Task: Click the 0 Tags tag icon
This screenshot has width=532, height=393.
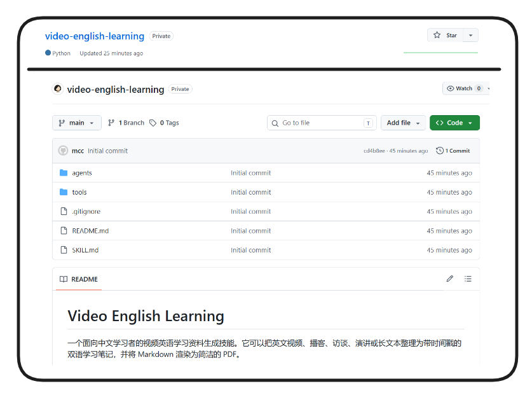Action: click(153, 123)
